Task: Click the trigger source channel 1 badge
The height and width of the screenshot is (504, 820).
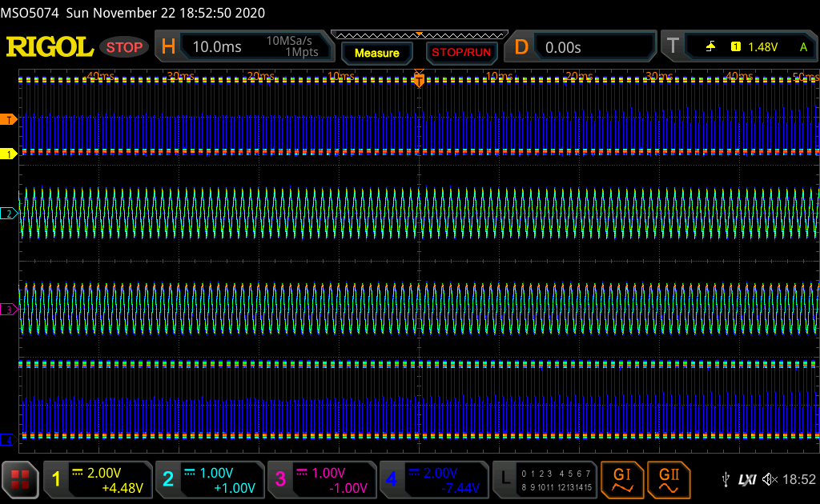Action: tap(736, 47)
